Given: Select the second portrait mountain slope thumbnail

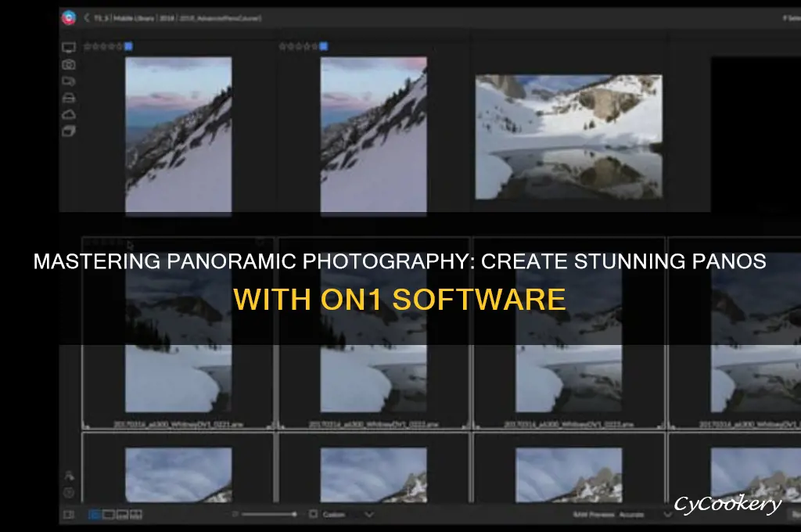Looking at the screenshot, I should point(373,135).
